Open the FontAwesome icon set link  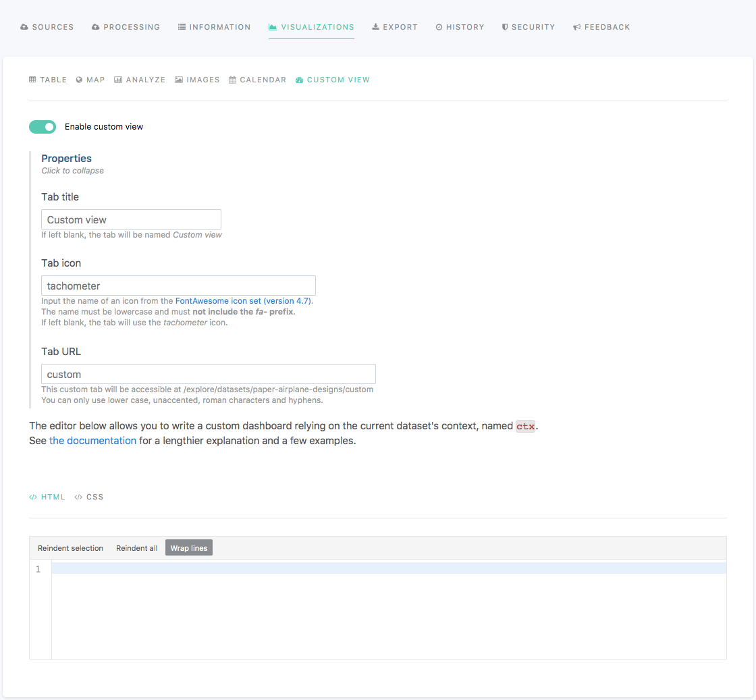[244, 301]
